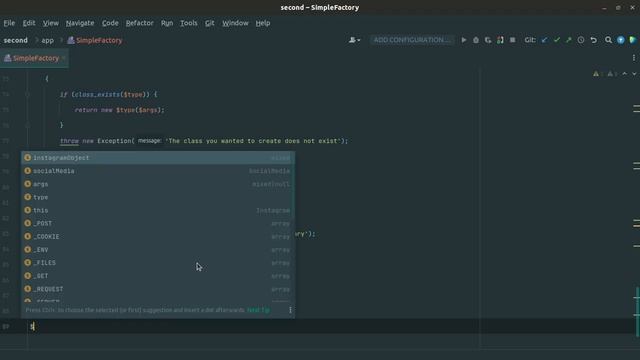Image resolution: width=640 pixels, height=360 pixels.
Task: Click 'second' project breadcrumb
Action: (x=16, y=40)
